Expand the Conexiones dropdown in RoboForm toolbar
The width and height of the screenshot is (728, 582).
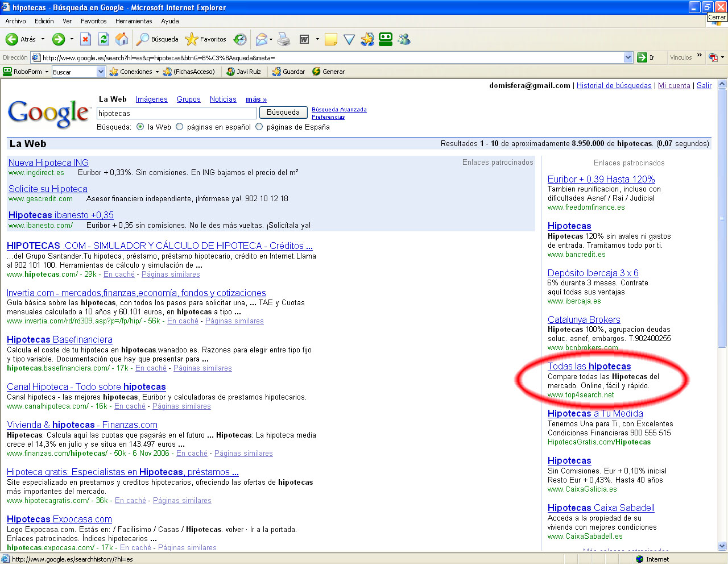pyautogui.click(x=157, y=72)
